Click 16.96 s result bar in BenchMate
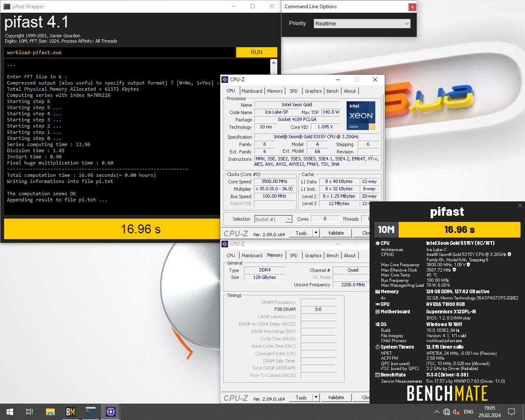The image size is (525, 420). (459, 230)
